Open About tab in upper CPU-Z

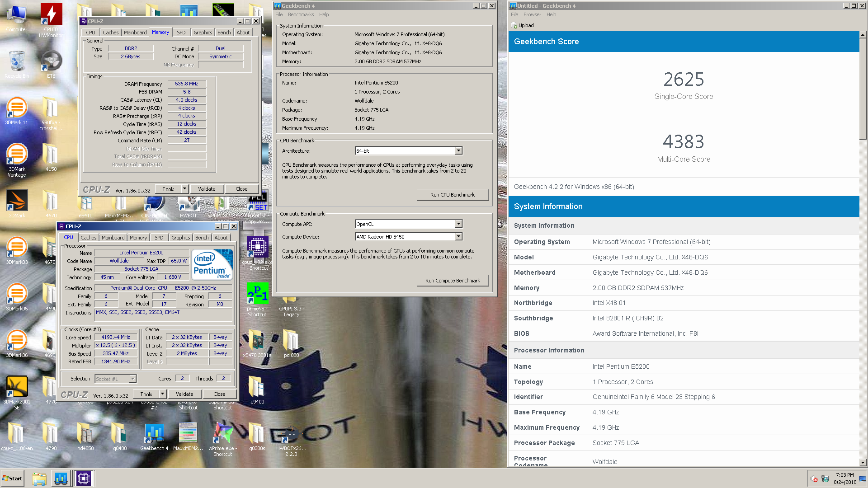pos(243,33)
